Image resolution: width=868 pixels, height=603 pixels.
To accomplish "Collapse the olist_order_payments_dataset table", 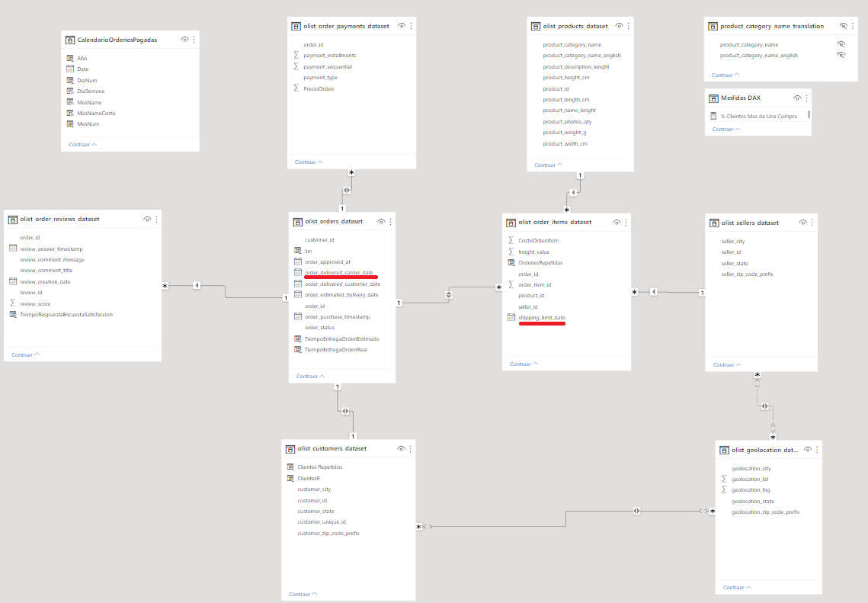I will click(309, 162).
